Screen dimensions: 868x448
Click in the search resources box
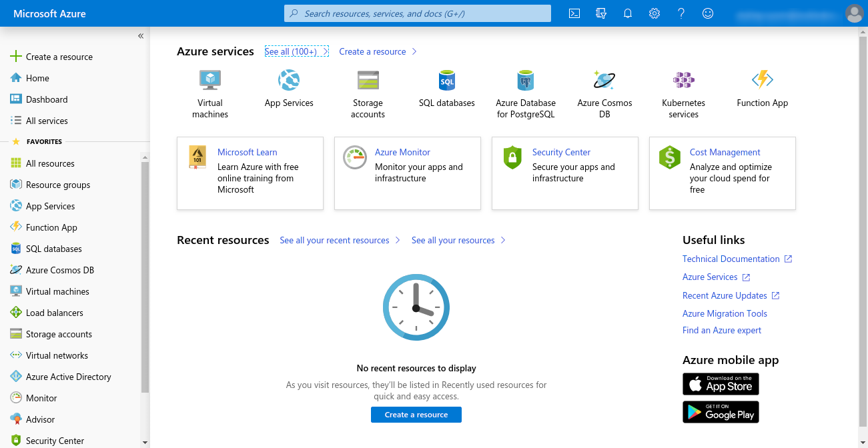click(417, 13)
